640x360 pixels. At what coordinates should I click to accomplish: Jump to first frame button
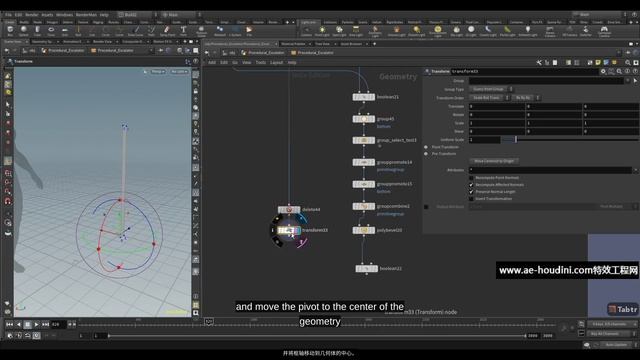(9, 324)
